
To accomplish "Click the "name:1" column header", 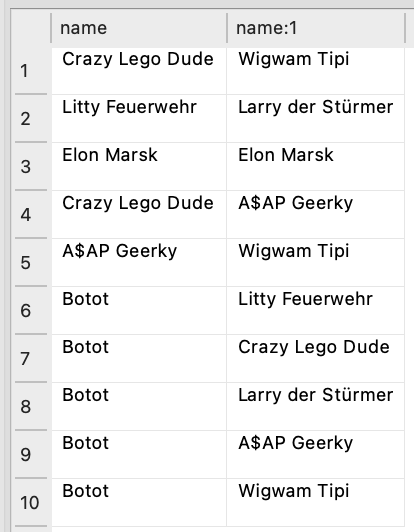I will (x=316, y=28).
